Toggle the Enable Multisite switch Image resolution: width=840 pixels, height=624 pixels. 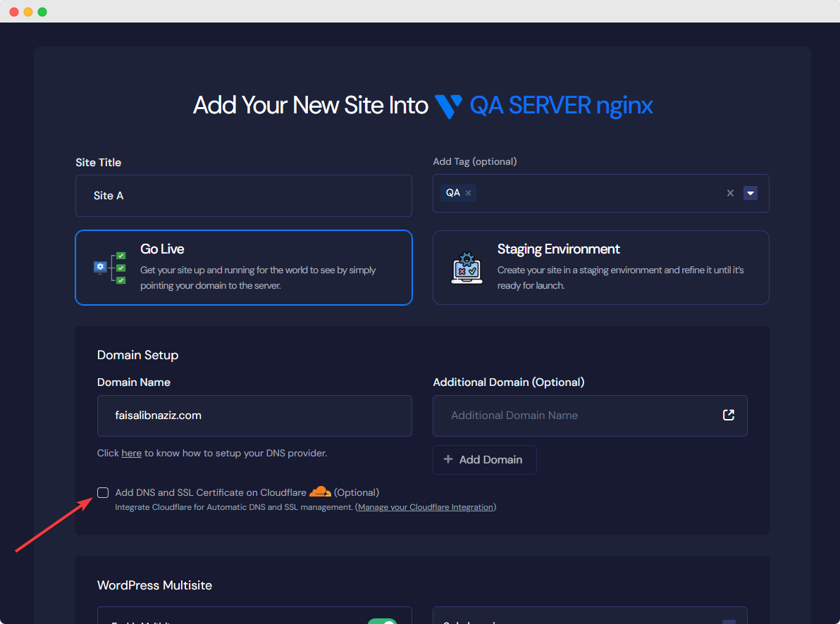coord(382,620)
